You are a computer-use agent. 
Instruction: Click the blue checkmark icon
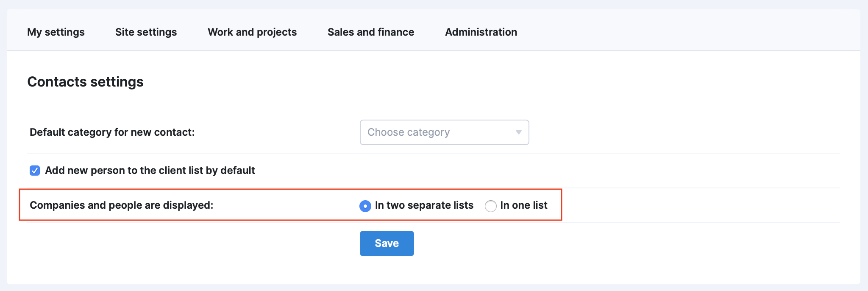[x=35, y=171]
